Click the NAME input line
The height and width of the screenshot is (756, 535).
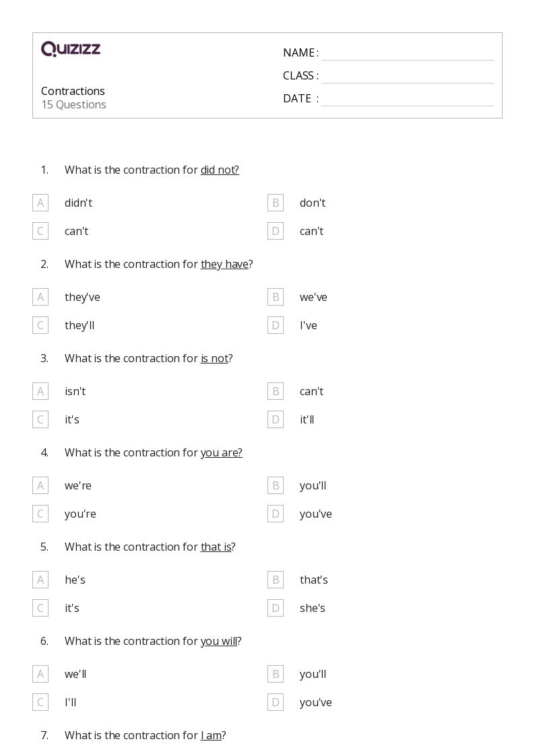408,53
